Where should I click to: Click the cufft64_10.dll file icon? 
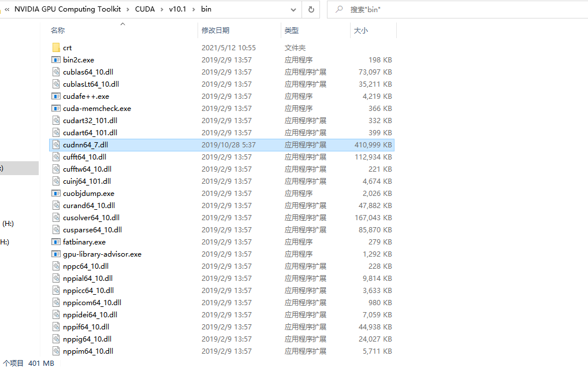56,157
